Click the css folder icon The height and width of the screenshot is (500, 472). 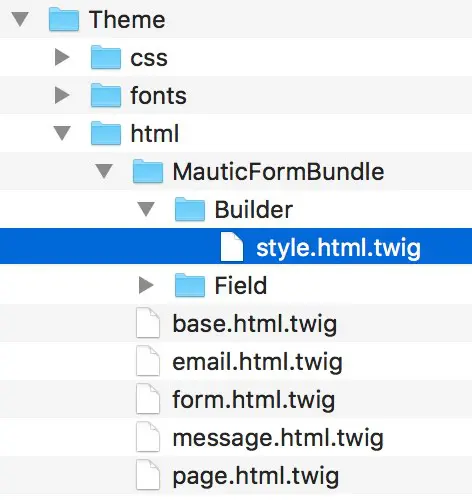106,57
